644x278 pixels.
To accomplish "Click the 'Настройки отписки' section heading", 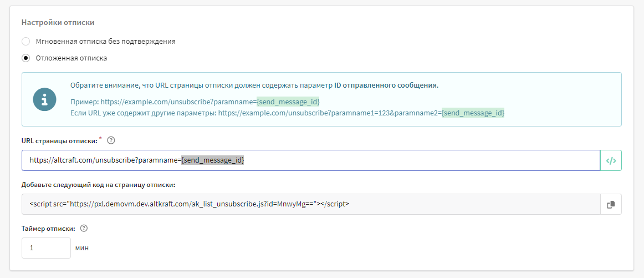I will 58,23.
